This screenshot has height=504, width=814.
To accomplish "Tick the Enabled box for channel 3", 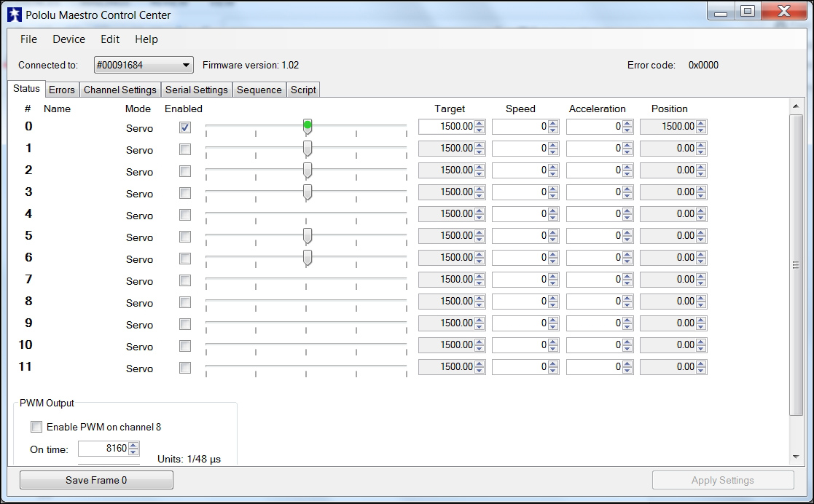I will pos(185,193).
